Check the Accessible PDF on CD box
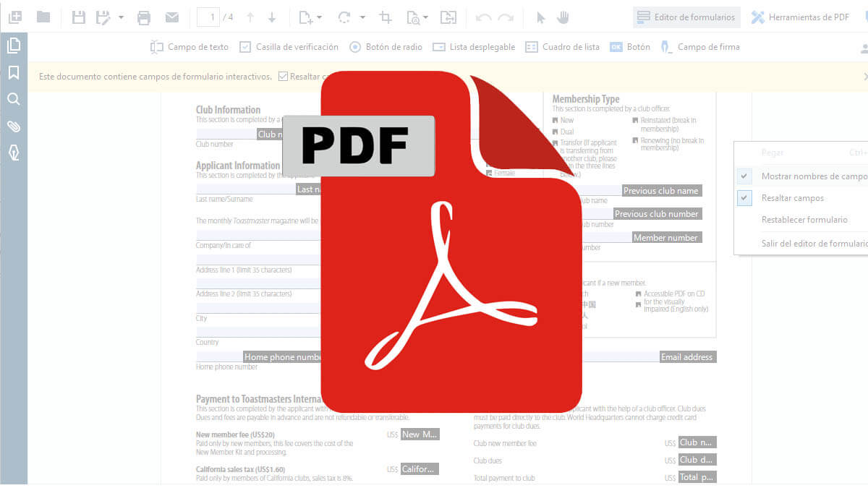The image size is (868, 488). 638,294
